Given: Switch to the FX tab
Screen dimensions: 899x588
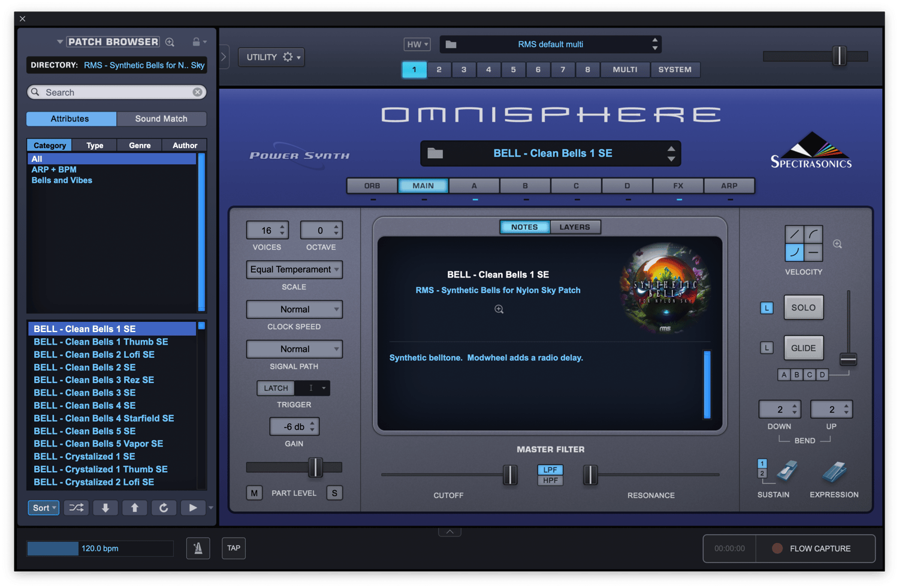Looking at the screenshot, I should coord(678,186).
